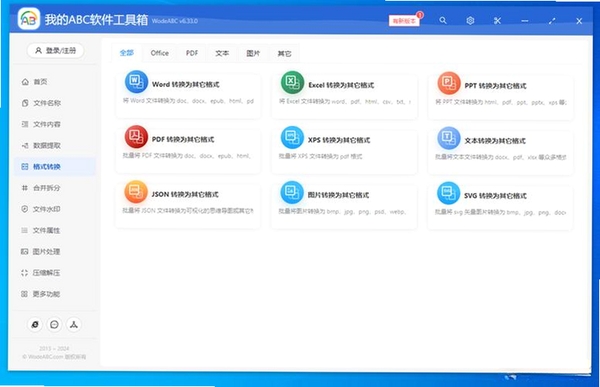Open the 'Excel 转换为其它格式' title

coord(341,85)
